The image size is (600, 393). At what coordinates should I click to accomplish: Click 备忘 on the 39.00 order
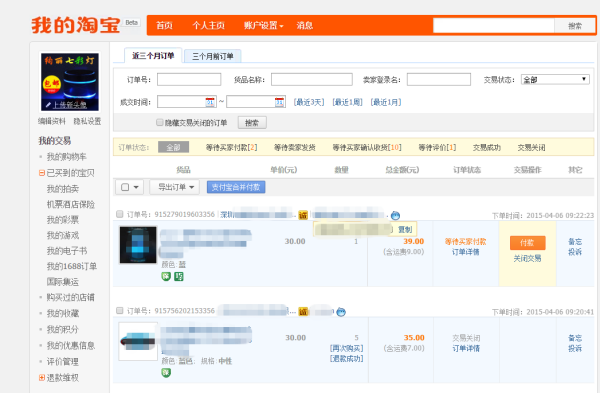575,241
